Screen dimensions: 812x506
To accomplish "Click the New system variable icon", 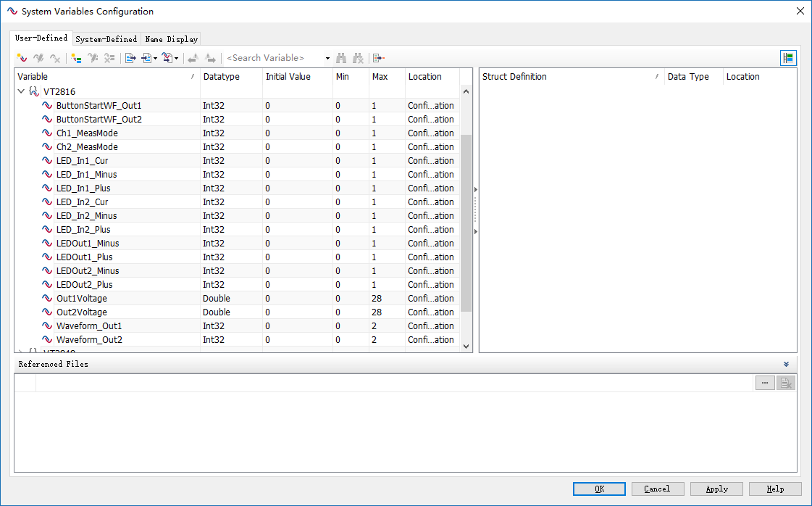I will click(22, 58).
